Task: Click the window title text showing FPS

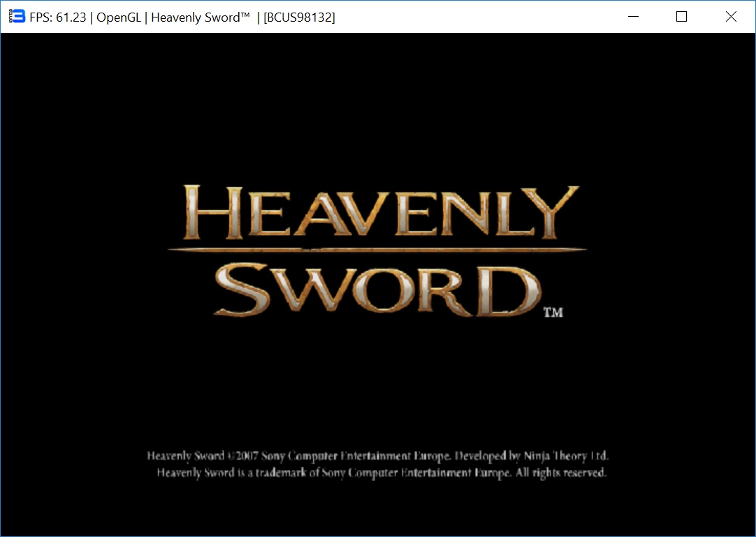Action: [182, 17]
